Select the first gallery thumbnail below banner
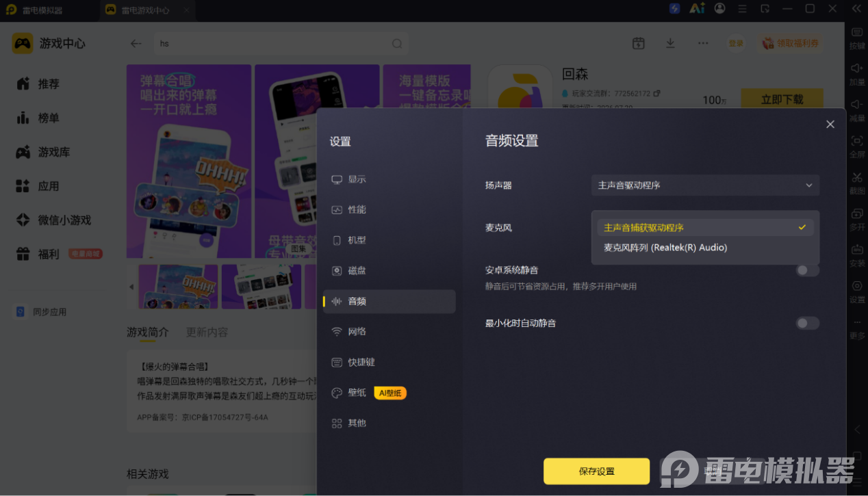 (x=178, y=287)
